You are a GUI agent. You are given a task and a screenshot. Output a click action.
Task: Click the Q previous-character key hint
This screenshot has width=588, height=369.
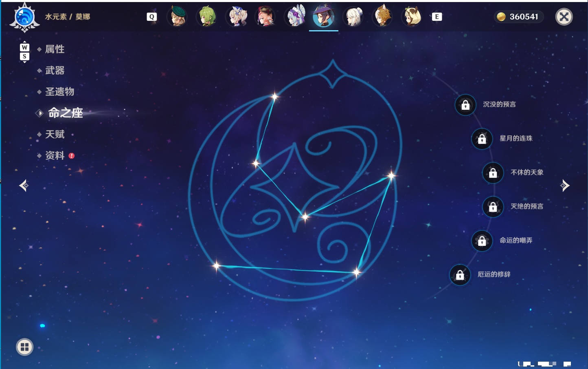151,17
